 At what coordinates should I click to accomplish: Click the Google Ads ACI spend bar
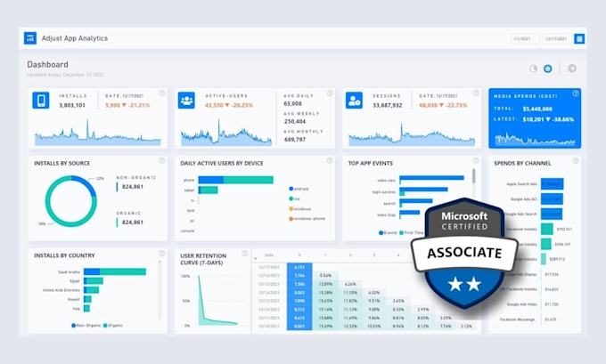click(552, 199)
